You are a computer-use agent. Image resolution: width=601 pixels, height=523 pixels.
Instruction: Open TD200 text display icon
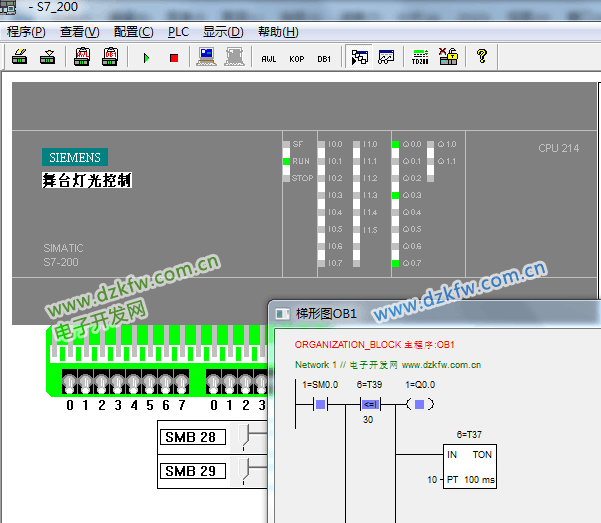coord(420,57)
